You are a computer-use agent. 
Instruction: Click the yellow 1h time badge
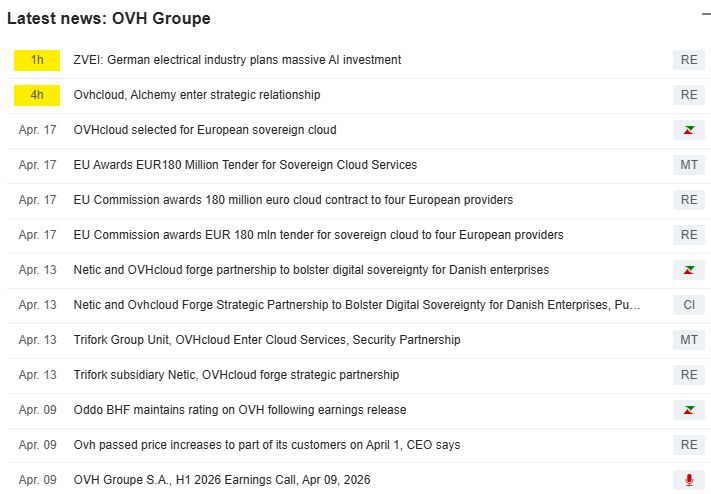click(37, 60)
